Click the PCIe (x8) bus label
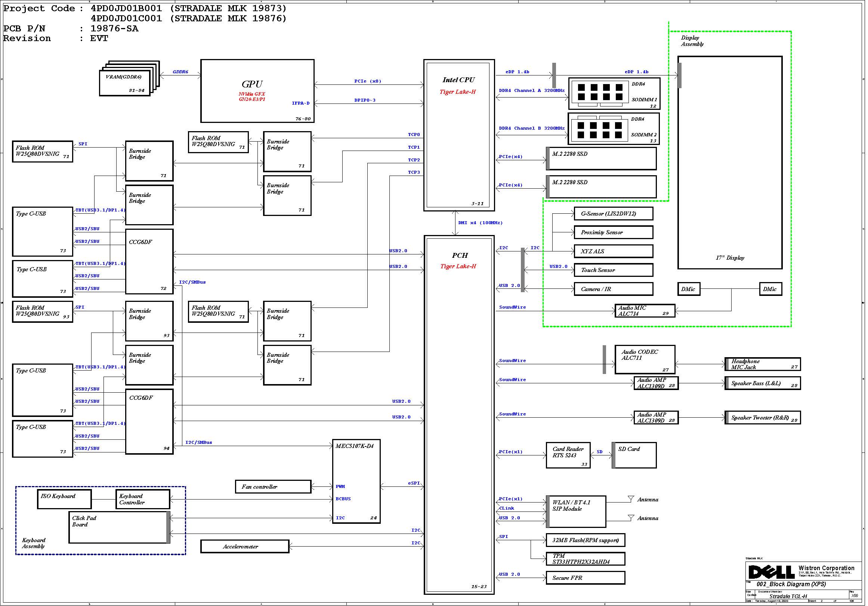 click(368, 81)
